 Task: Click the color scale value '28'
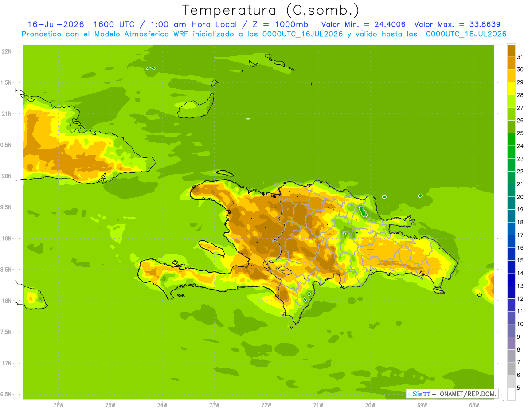(x=520, y=95)
